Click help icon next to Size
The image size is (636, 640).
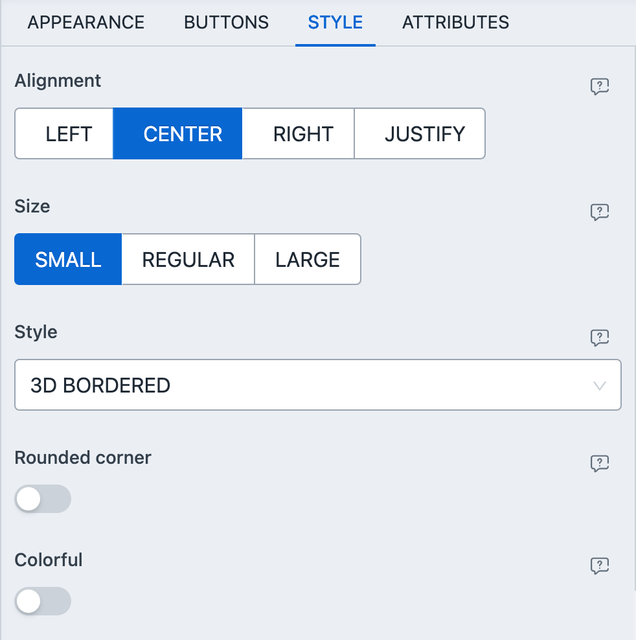point(600,212)
